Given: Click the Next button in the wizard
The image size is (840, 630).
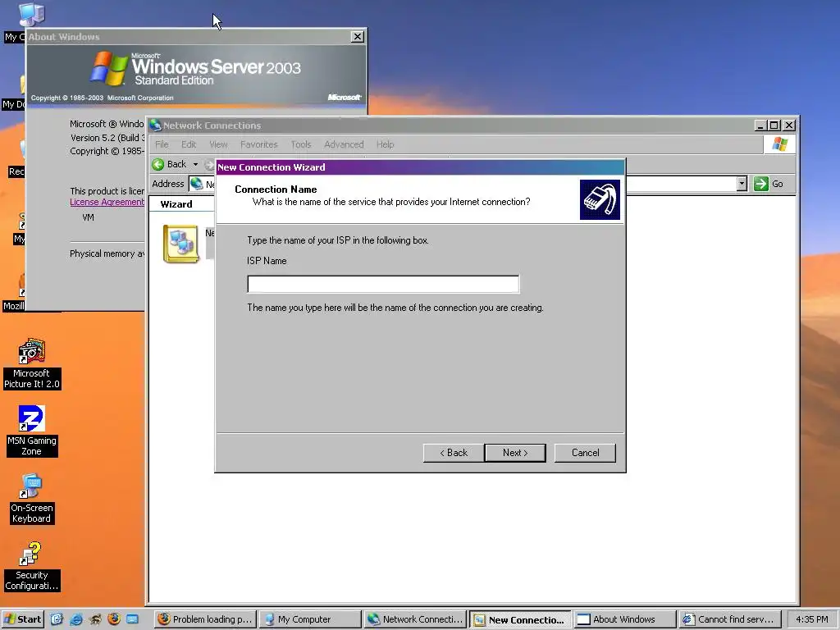Looking at the screenshot, I should point(515,453).
